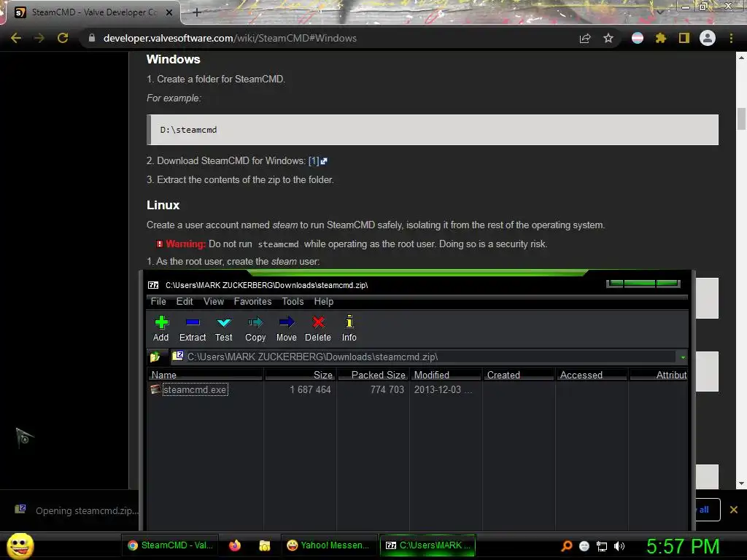
Task: Reload the SteamCMD wiki page
Action: pyautogui.click(x=63, y=38)
